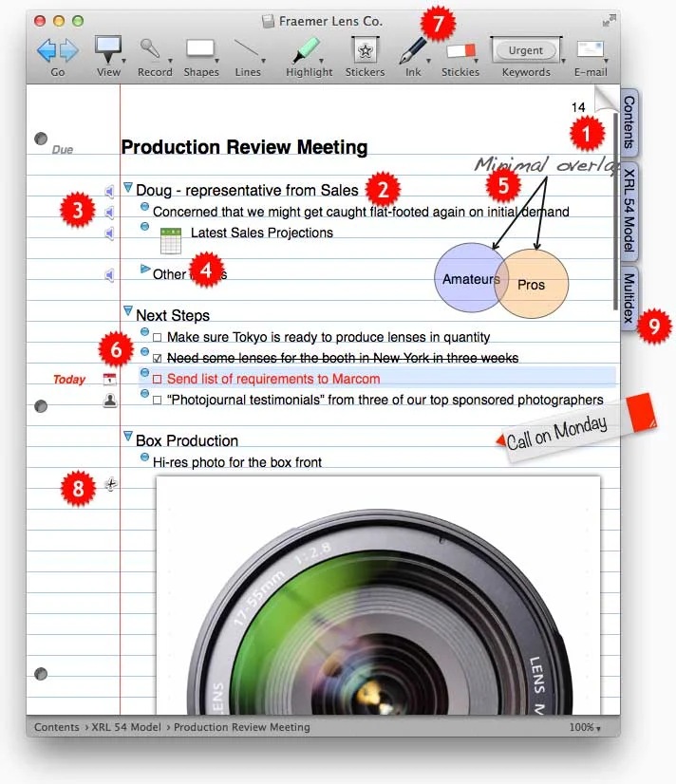Click the full screen arrows in title bar

[x=609, y=21]
